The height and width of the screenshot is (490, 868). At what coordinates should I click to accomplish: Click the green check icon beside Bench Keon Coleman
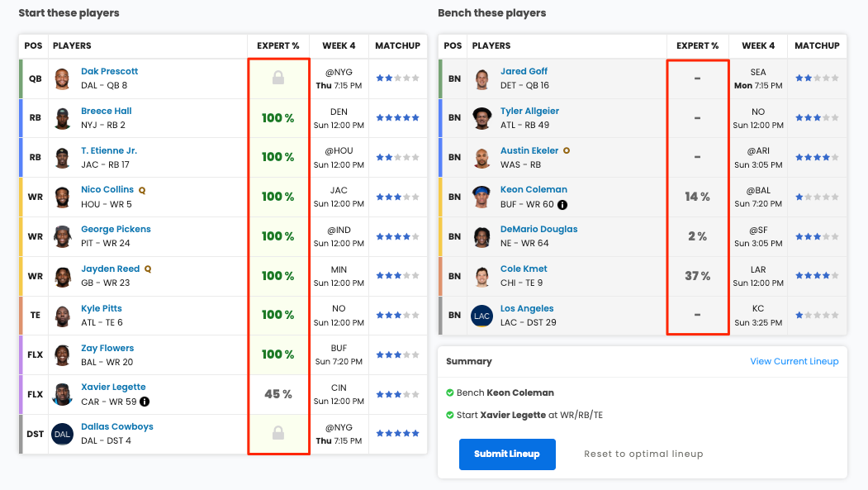click(x=450, y=392)
